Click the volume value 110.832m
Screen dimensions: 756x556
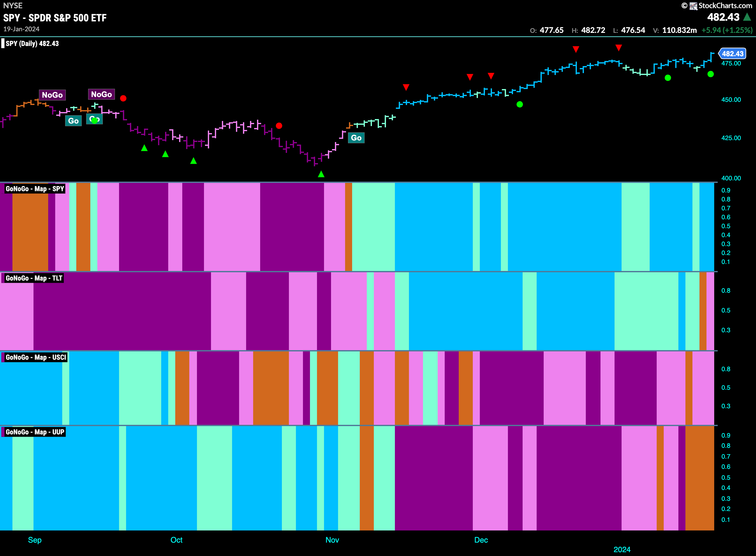coord(679,30)
